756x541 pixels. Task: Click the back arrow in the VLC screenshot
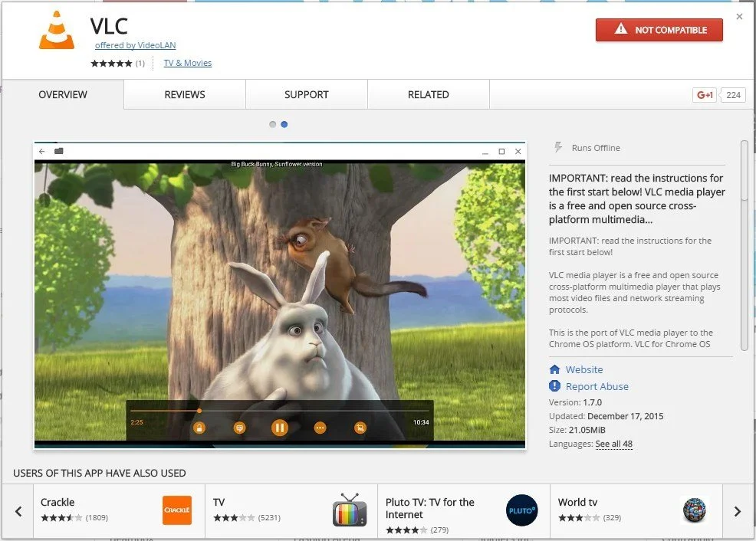tap(42, 151)
